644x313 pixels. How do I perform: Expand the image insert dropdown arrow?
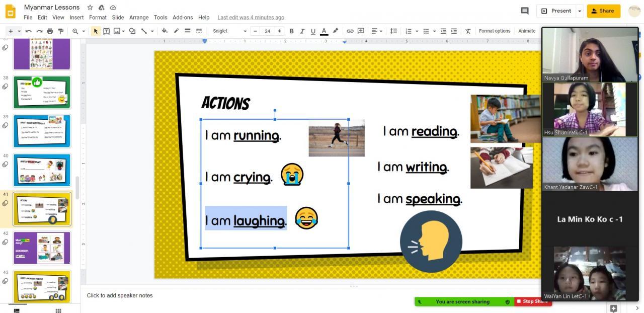point(123,31)
